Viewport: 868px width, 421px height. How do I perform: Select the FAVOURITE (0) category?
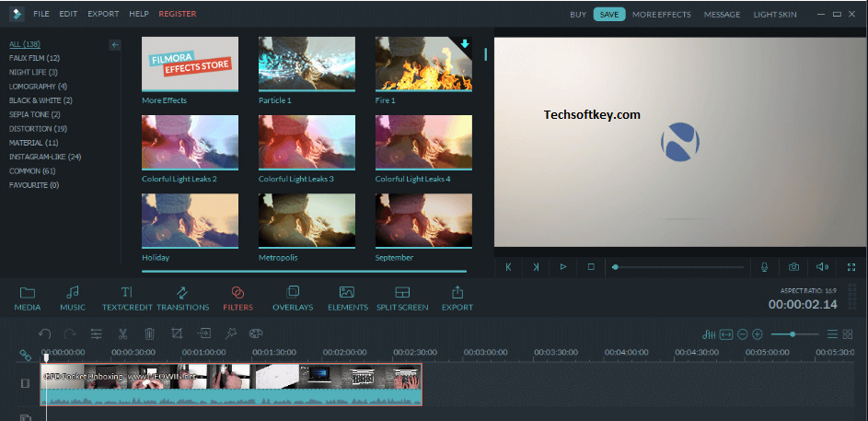click(34, 185)
